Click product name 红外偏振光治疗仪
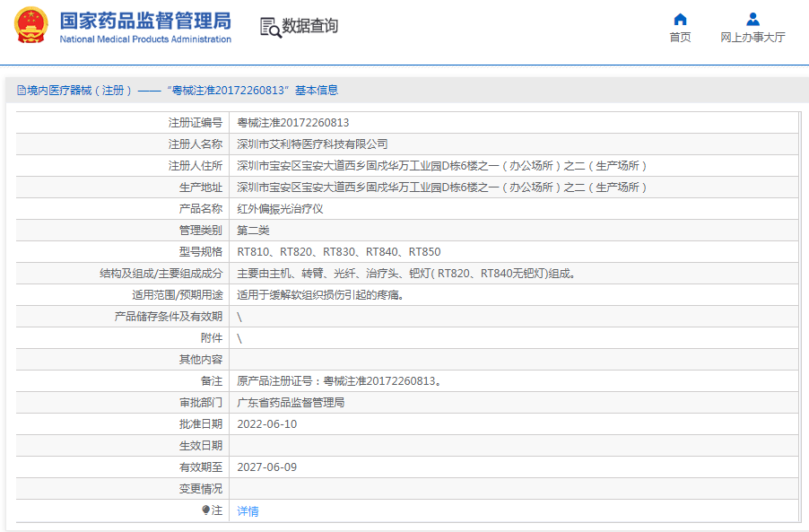The width and height of the screenshot is (809, 532). point(280,209)
